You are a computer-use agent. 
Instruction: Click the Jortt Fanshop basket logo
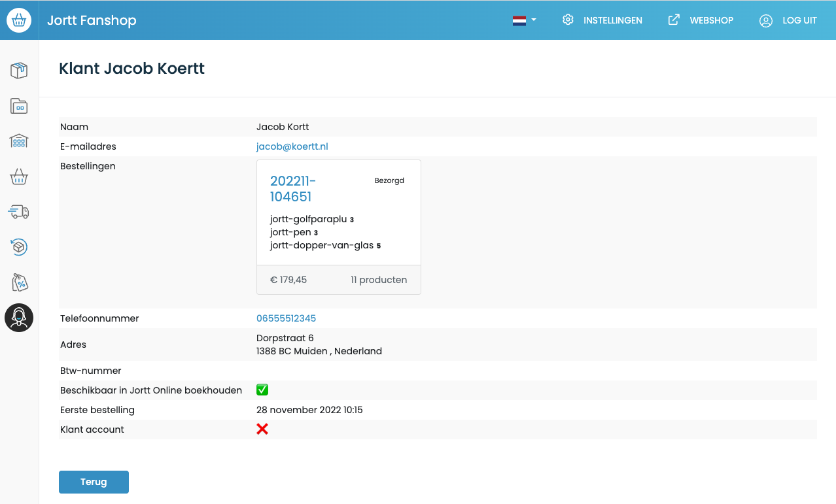[x=19, y=20]
